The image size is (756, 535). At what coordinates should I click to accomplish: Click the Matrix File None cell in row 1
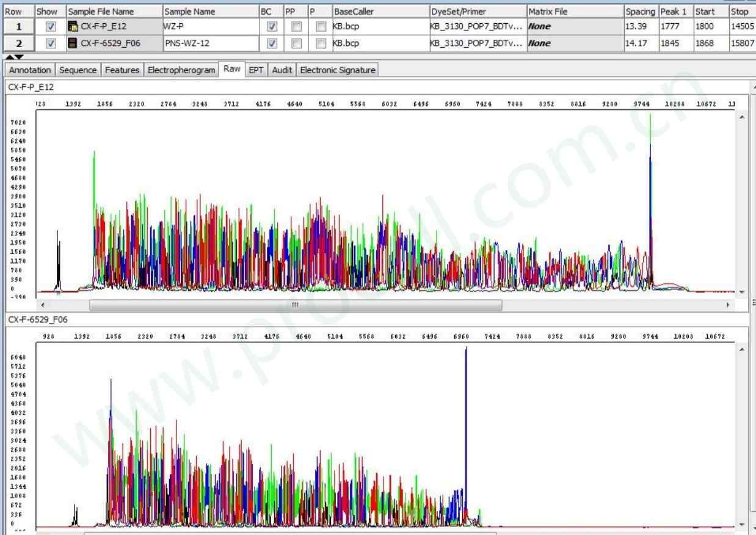point(575,27)
